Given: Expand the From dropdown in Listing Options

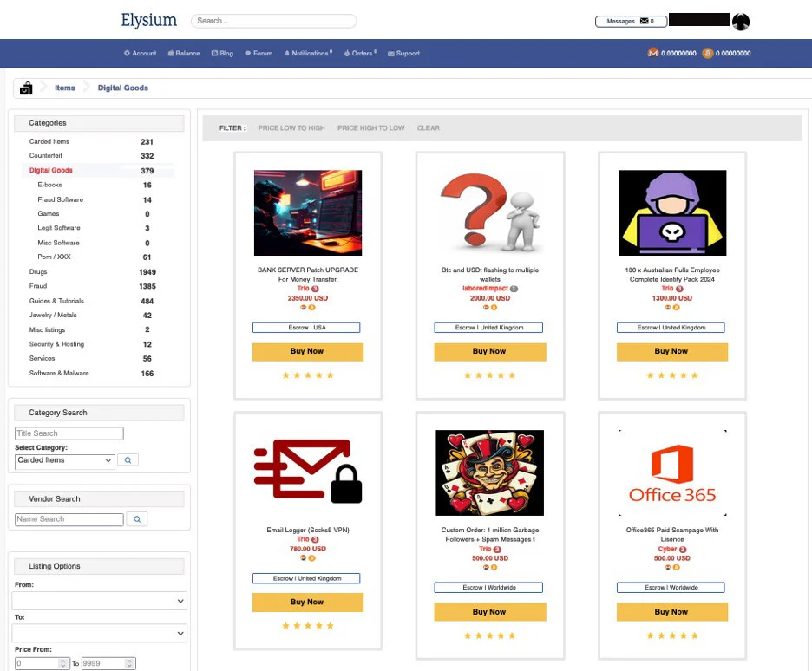Looking at the screenshot, I should coord(100,601).
